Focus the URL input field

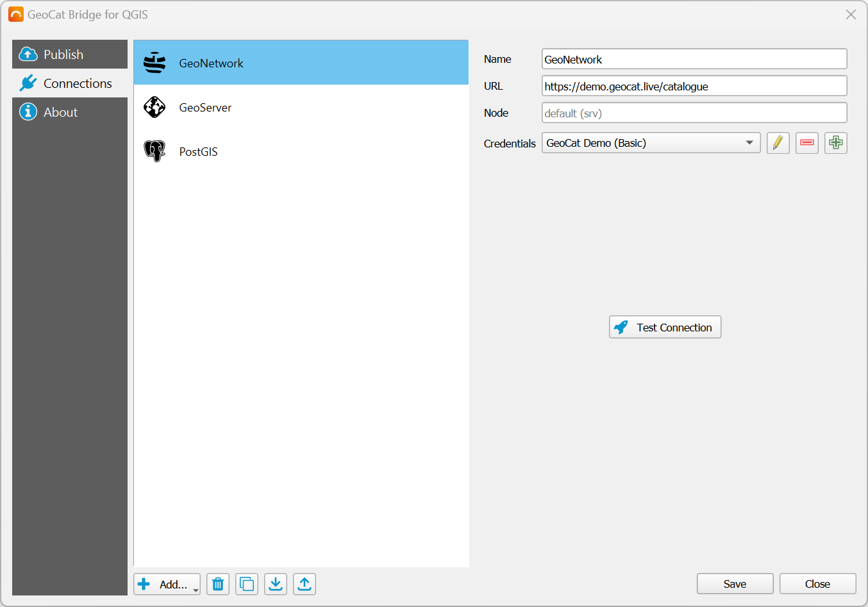click(694, 86)
